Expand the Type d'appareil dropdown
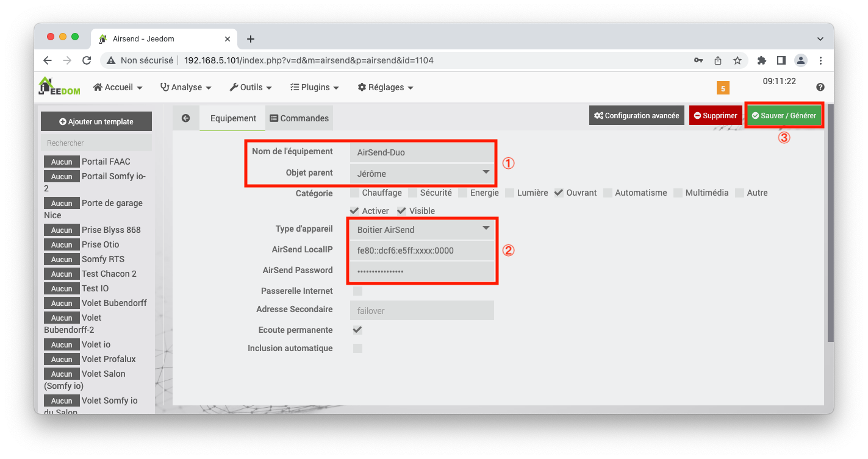This screenshot has width=868, height=459. click(x=421, y=229)
